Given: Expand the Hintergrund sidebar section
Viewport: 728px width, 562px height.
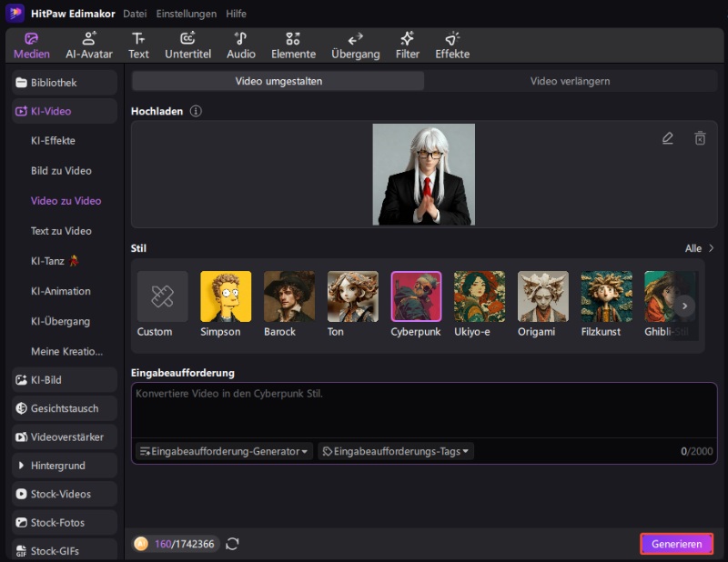Looking at the screenshot, I should [x=65, y=466].
